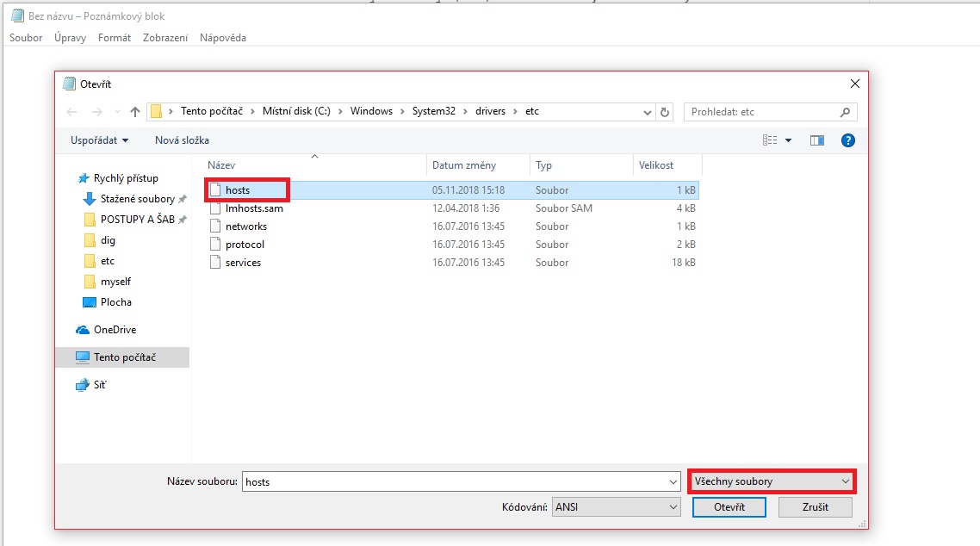980x546 pixels.
Task: Click Nová složka in the toolbar
Action: [x=182, y=140]
